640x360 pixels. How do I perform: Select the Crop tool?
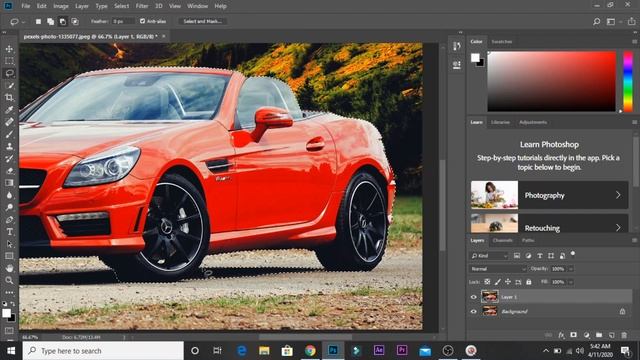[x=9, y=98]
